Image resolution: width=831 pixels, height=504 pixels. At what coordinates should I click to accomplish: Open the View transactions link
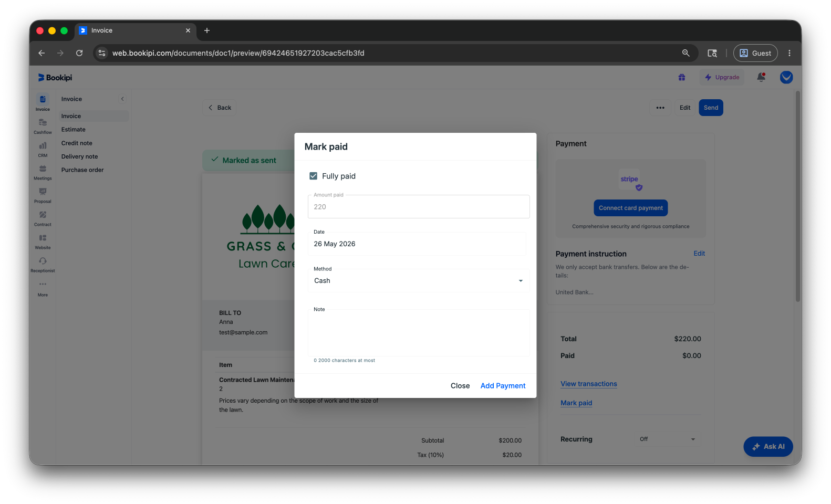[589, 384]
